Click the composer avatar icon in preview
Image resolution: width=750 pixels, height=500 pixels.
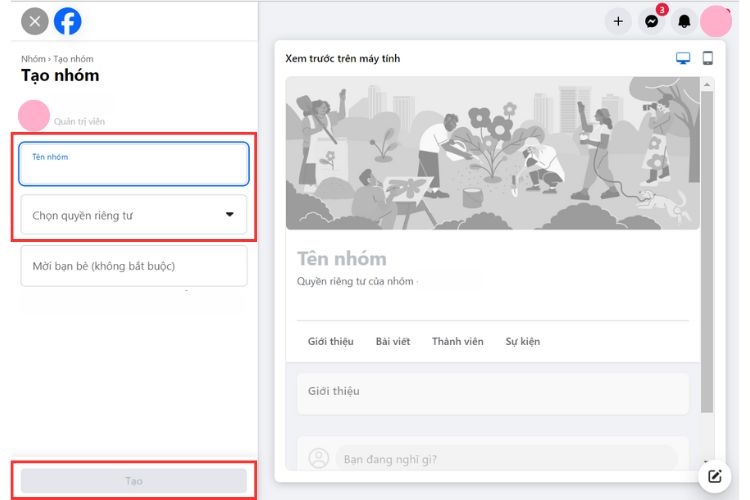tap(319, 458)
